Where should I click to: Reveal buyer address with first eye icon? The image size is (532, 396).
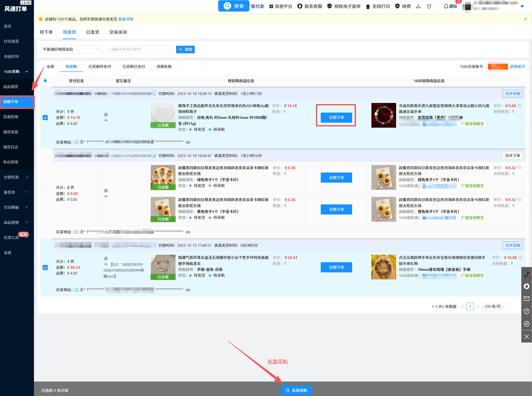[188, 142]
